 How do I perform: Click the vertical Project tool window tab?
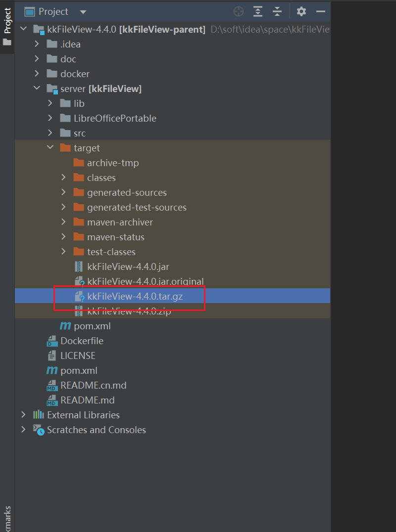[7, 27]
